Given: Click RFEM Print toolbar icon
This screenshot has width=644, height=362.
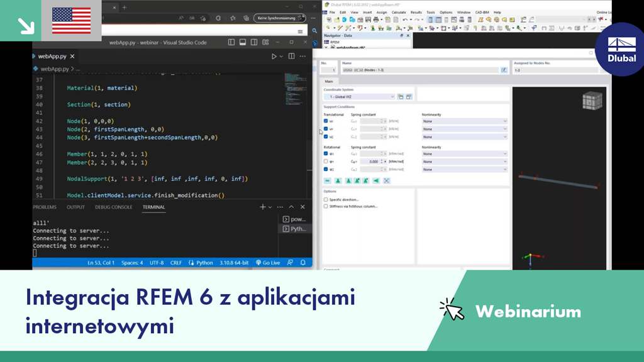Looking at the screenshot, I should pyautogui.click(x=376, y=19).
